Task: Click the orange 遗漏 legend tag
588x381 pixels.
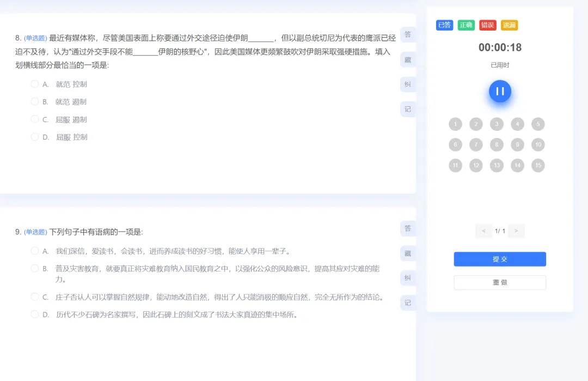Action: click(509, 25)
